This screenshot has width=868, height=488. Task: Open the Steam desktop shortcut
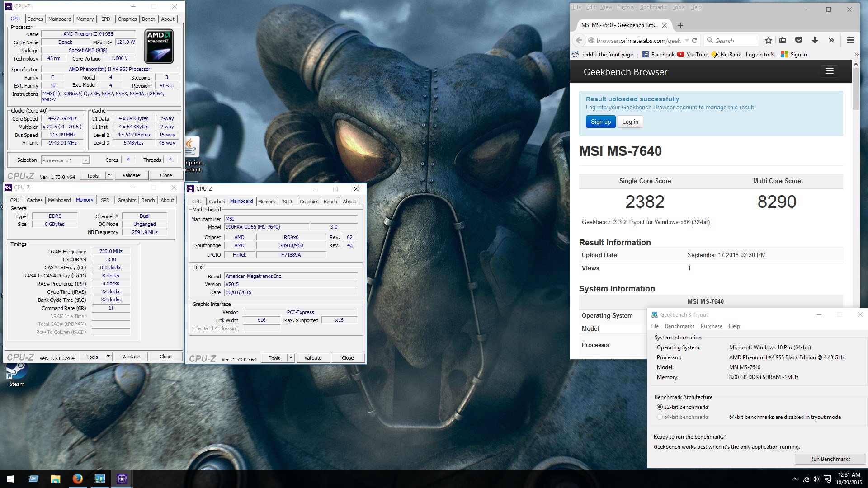click(x=17, y=375)
